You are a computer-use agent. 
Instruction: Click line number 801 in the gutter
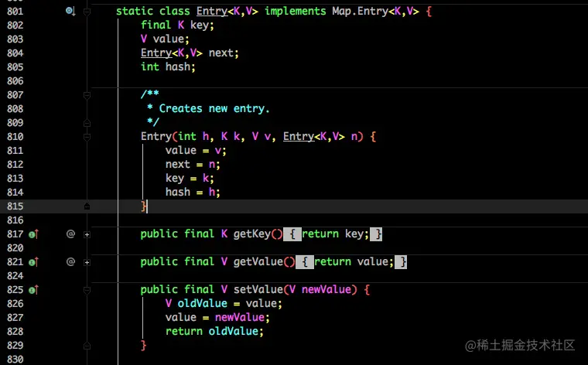click(15, 12)
